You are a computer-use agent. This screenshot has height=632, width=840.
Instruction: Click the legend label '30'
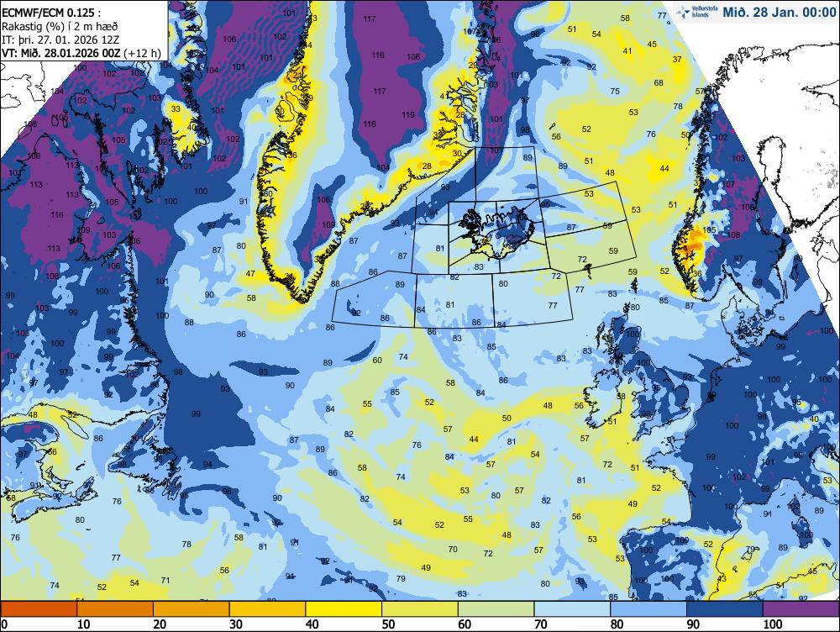(x=236, y=624)
